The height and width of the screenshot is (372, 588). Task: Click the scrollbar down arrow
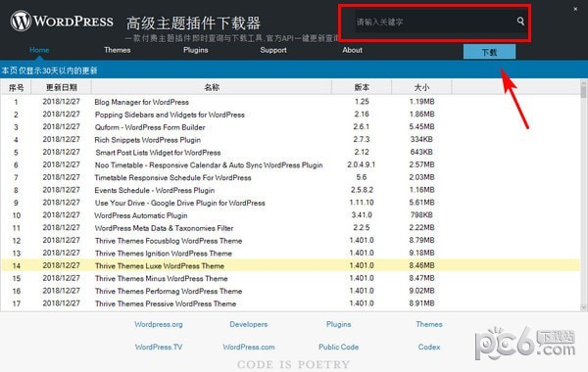pyautogui.click(x=583, y=307)
